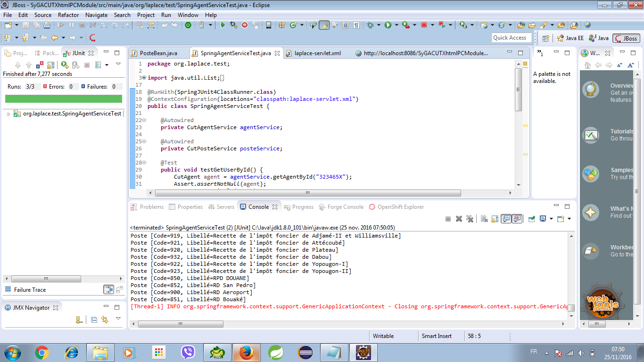
Task: Open Test Run History dropdown in JUnit
Action: click(107, 65)
